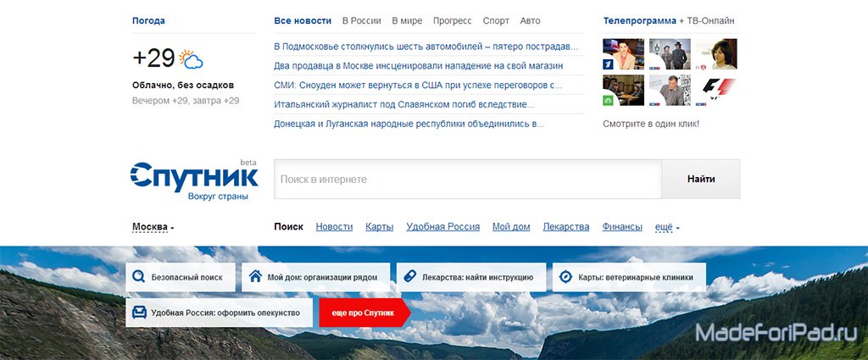Screen dimensions: 868x360
Task: Open the Formula 1 TV thumbnail
Action: click(716, 90)
